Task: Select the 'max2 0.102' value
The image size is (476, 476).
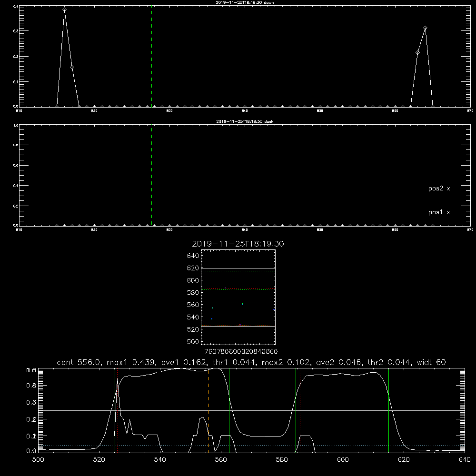Action: [285, 362]
